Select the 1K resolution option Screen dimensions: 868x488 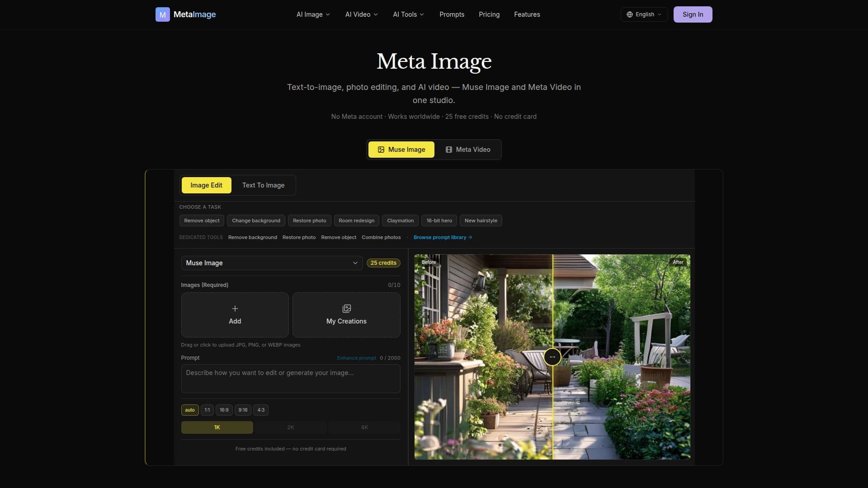(x=217, y=427)
